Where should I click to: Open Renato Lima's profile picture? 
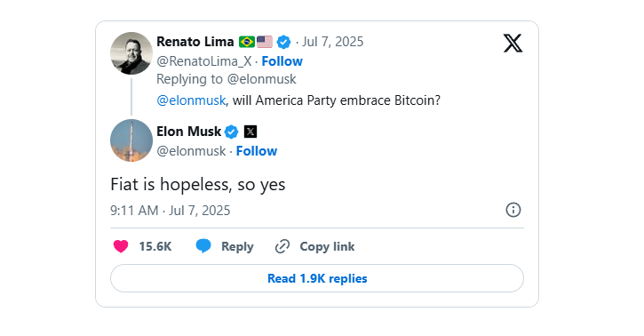131,53
